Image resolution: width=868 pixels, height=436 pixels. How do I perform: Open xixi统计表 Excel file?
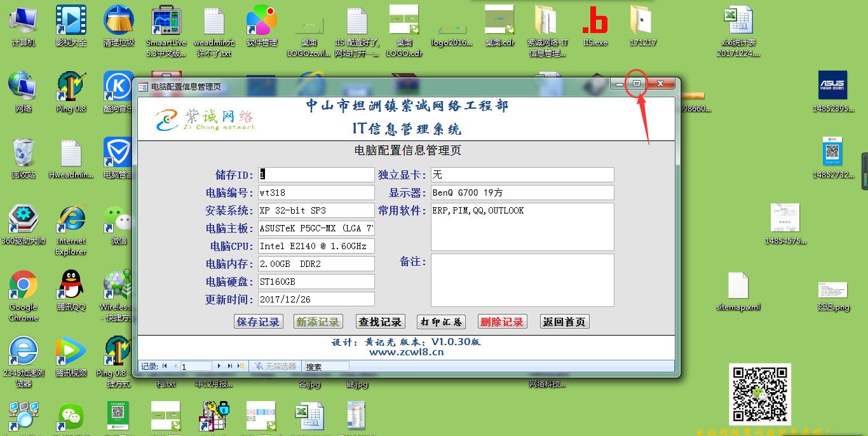[x=738, y=31]
